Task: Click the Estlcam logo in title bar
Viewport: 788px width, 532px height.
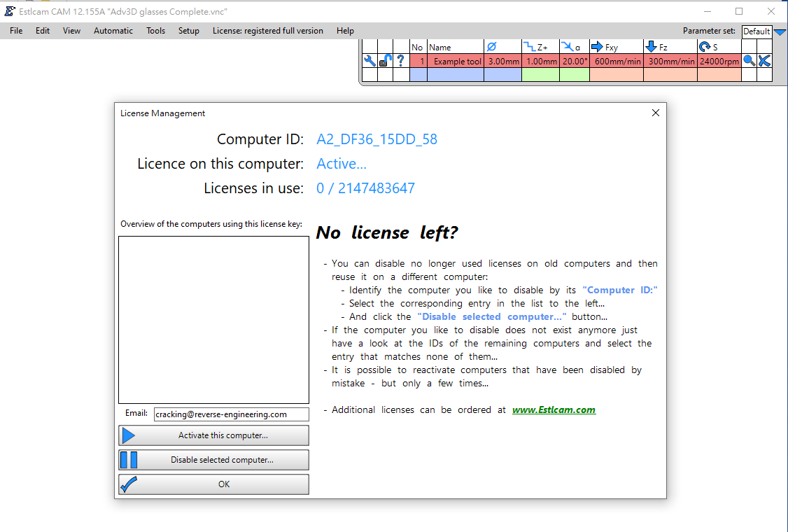Action: pos(10,11)
